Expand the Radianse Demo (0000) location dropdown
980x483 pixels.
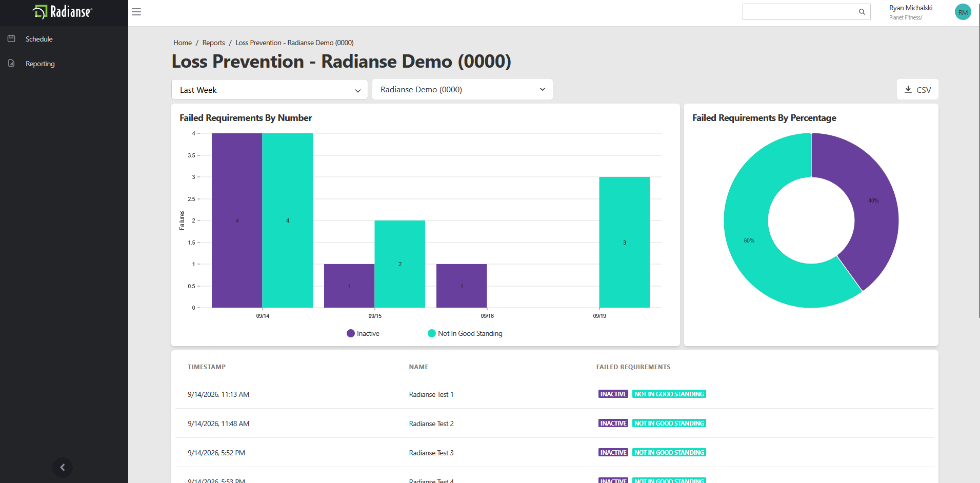[463, 89]
